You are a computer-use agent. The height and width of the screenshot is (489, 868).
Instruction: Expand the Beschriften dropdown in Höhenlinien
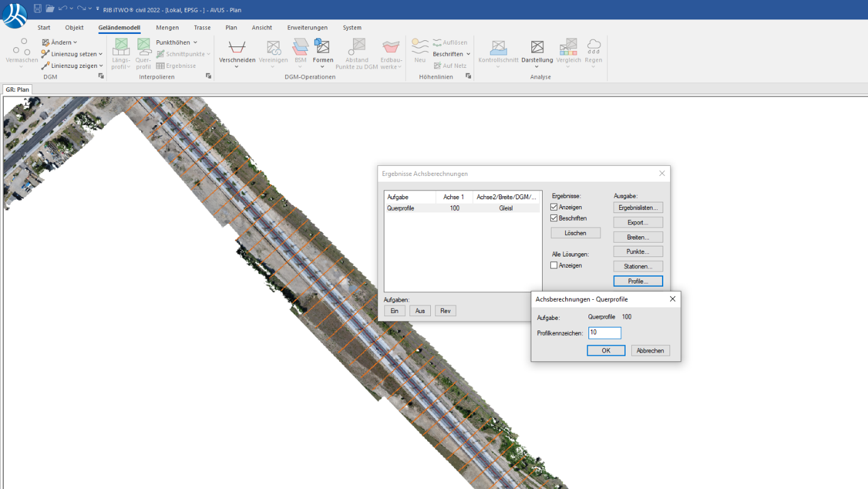coord(451,54)
